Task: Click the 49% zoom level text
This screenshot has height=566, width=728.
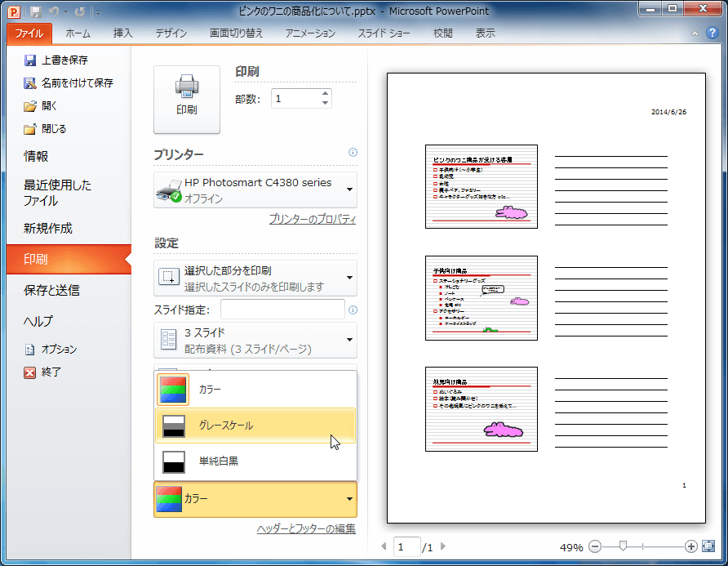Action: coord(571,547)
